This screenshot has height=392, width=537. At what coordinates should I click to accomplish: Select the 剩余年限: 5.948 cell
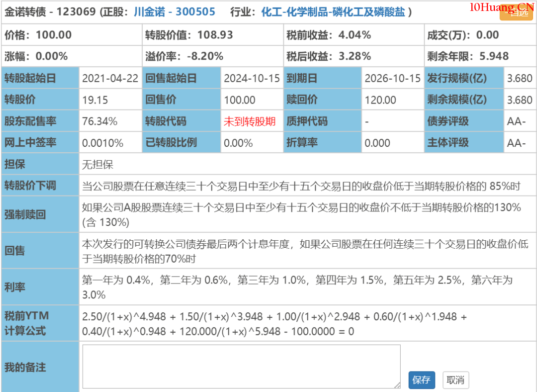tap(480, 56)
